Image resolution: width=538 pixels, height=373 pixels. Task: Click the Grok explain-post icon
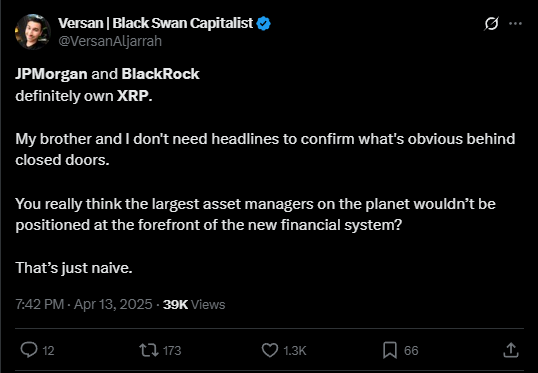tap(491, 24)
